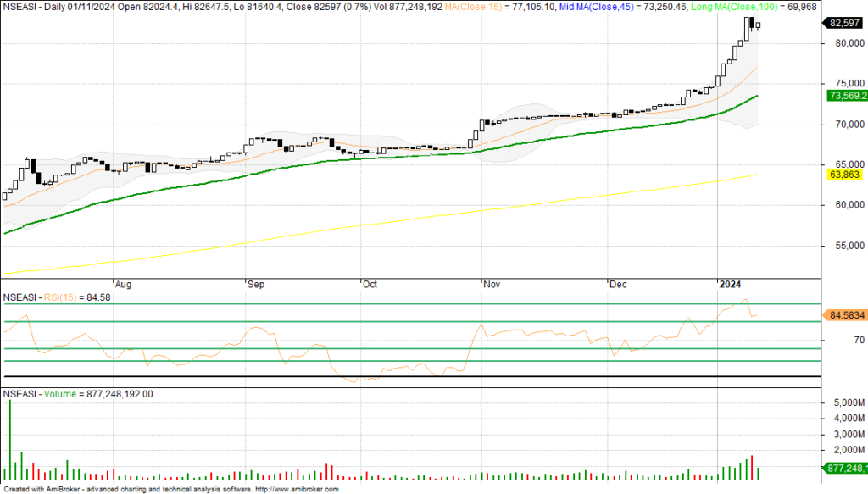Click the green 877,248 volume value tag
This screenshot has width=868, height=494.
[x=844, y=468]
